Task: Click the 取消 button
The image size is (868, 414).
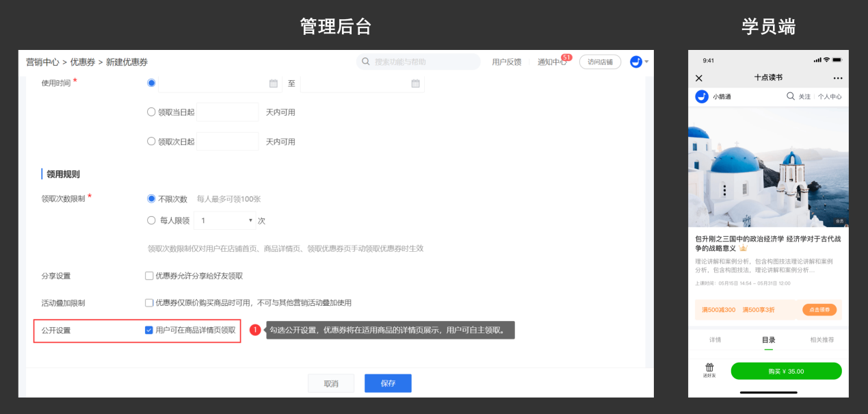Action: click(x=331, y=383)
